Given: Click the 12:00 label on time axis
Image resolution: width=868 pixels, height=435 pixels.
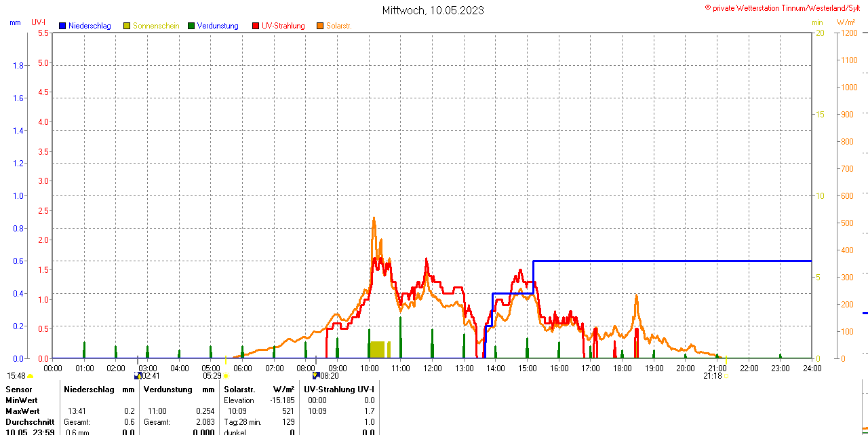Looking at the screenshot, I should tap(433, 368).
